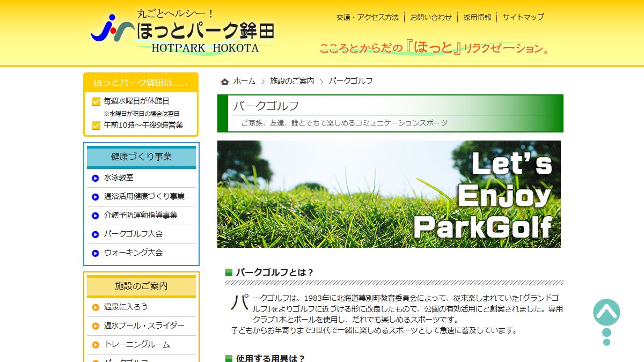Click checkmark beside 毎週水曜日が休館日

[x=96, y=101]
